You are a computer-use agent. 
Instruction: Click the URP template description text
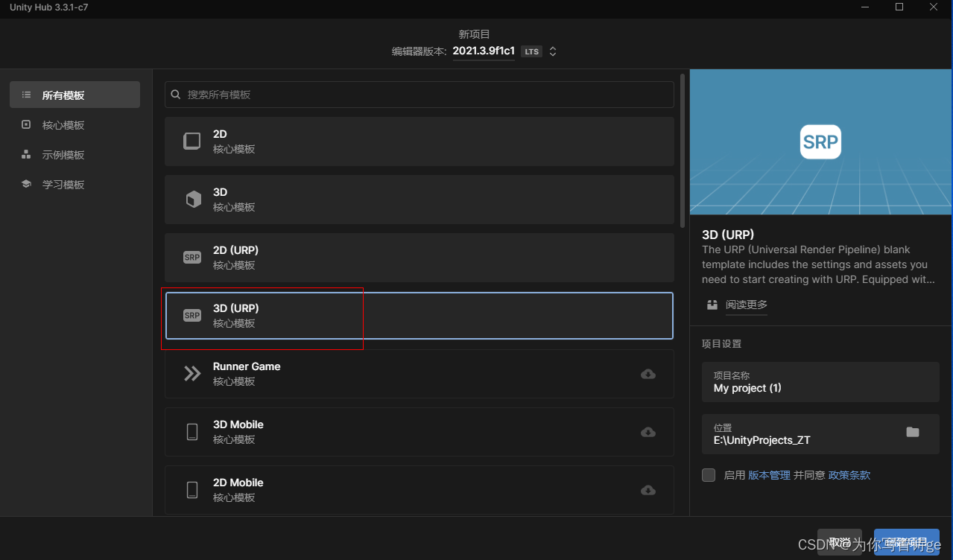pos(818,264)
